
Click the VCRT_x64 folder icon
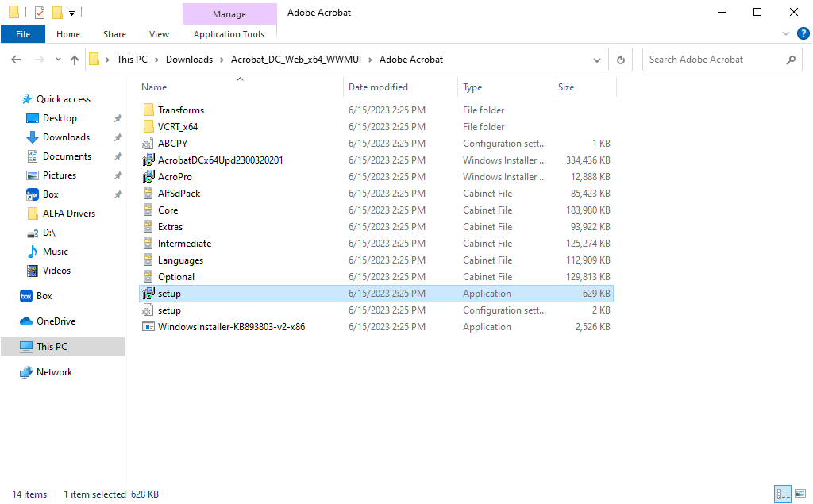tap(148, 126)
